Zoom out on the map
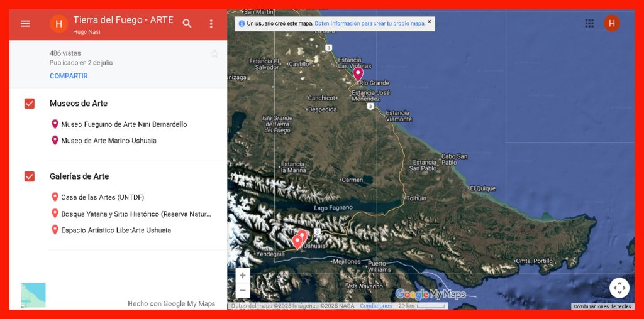644x319 pixels. point(243,290)
